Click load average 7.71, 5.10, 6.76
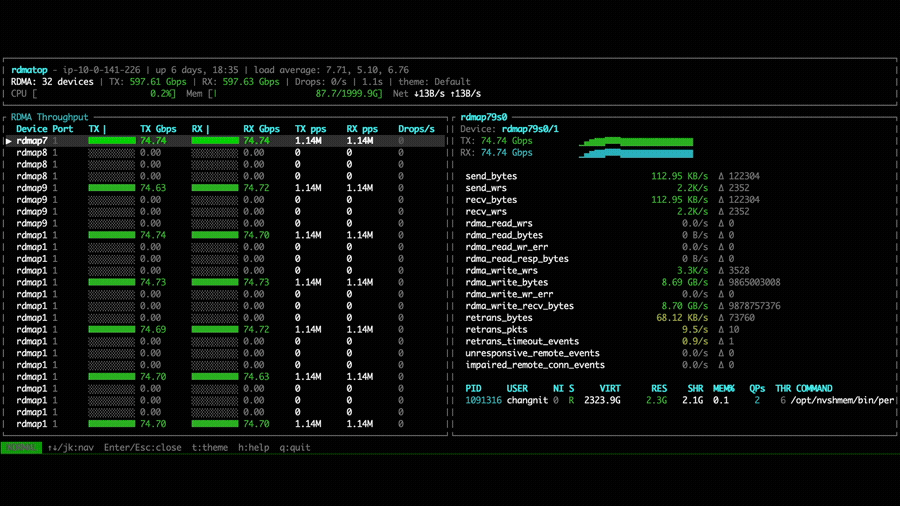 [367, 70]
